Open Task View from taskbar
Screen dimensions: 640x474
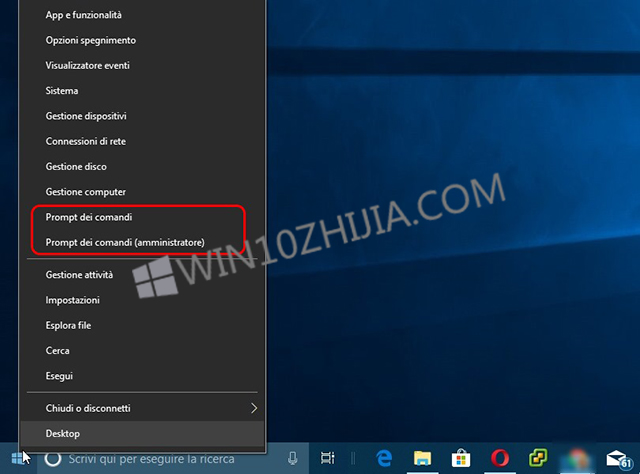coord(327,458)
